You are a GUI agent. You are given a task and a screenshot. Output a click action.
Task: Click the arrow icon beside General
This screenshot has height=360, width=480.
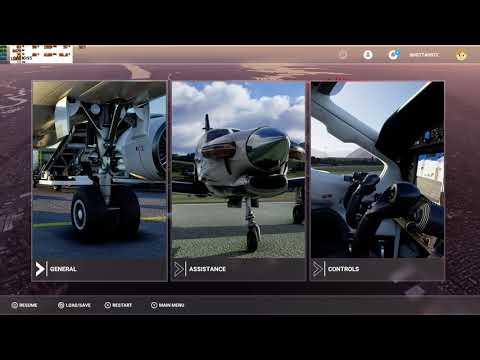pyautogui.click(x=40, y=269)
